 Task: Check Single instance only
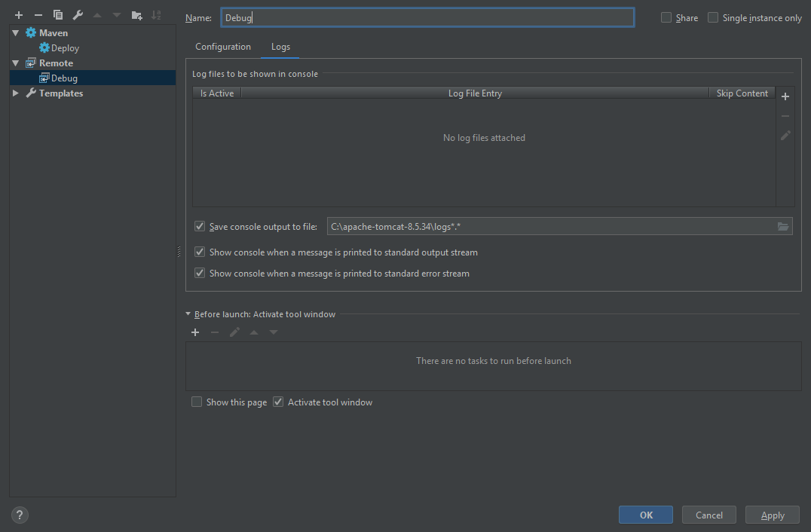point(712,17)
